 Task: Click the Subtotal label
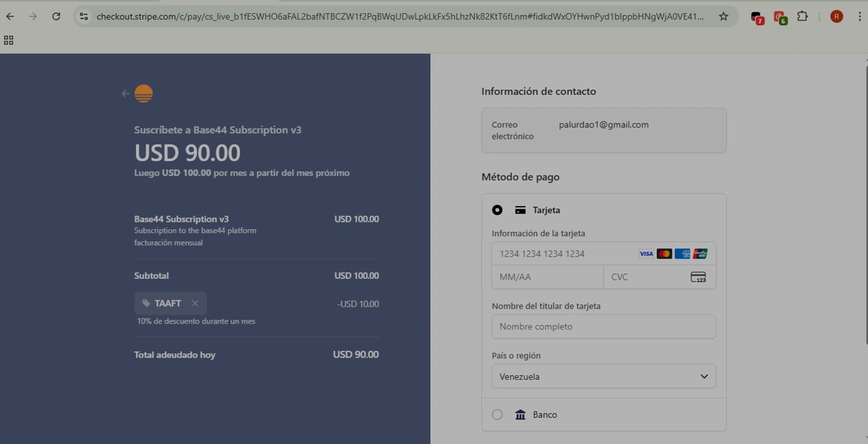tap(152, 276)
